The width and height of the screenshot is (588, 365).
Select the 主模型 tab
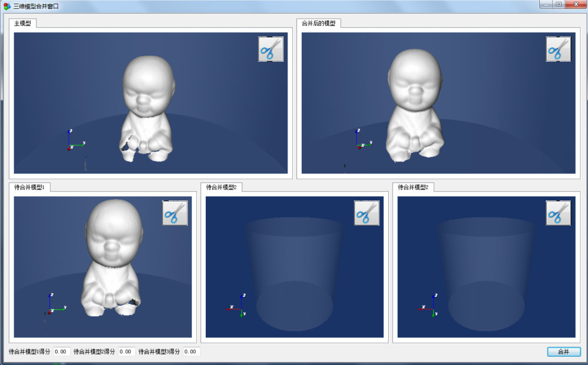click(x=22, y=24)
